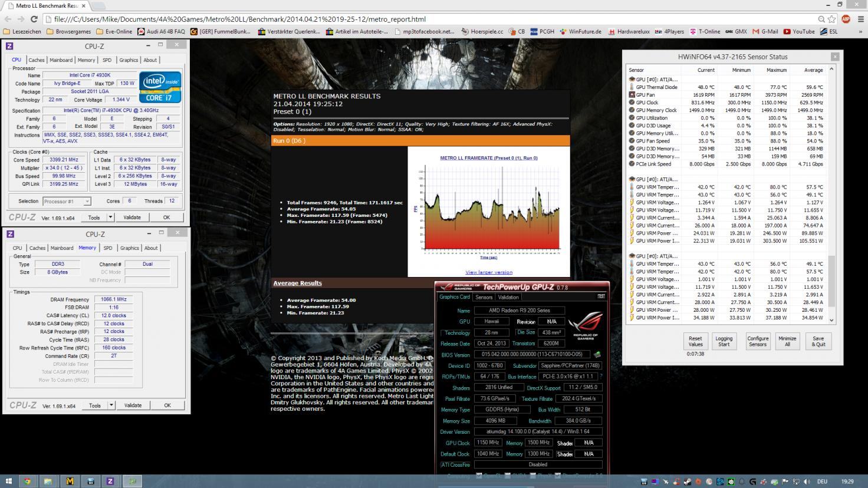The width and height of the screenshot is (868, 488).
Task: Open the Adblock Plus extension icon
Action: click(x=846, y=19)
